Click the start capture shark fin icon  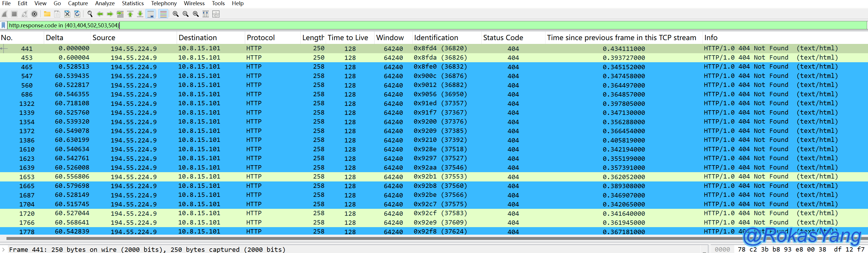pyautogui.click(x=4, y=14)
